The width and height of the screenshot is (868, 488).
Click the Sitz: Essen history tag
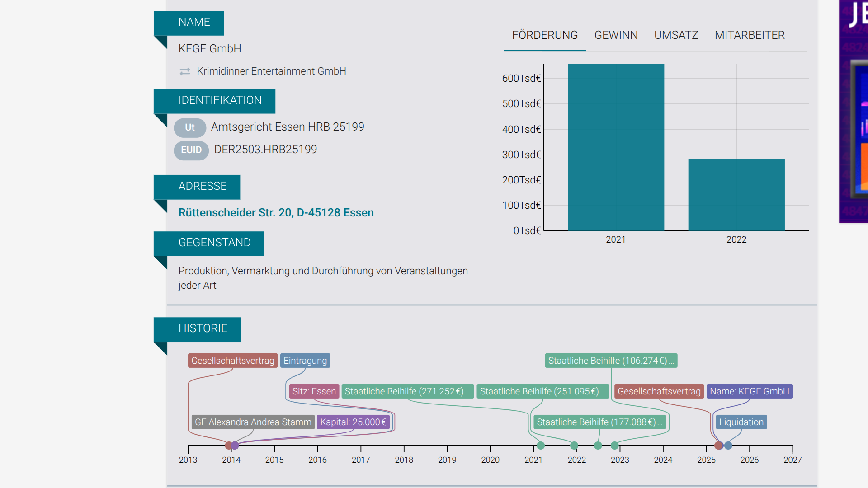pyautogui.click(x=314, y=391)
